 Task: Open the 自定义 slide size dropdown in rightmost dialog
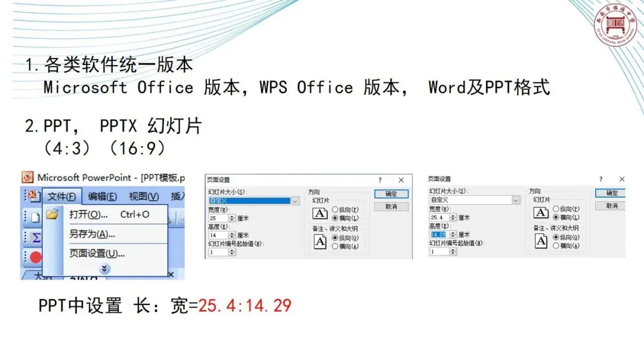515,200
